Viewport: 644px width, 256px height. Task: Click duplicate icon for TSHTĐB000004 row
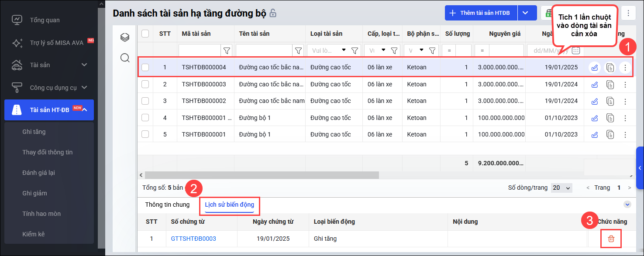610,68
